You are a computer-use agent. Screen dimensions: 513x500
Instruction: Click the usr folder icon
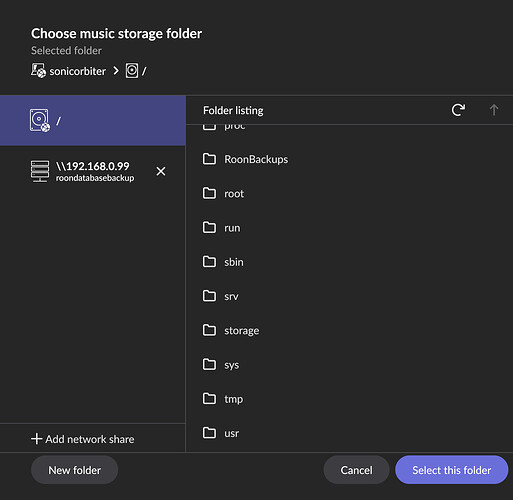(x=209, y=433)
